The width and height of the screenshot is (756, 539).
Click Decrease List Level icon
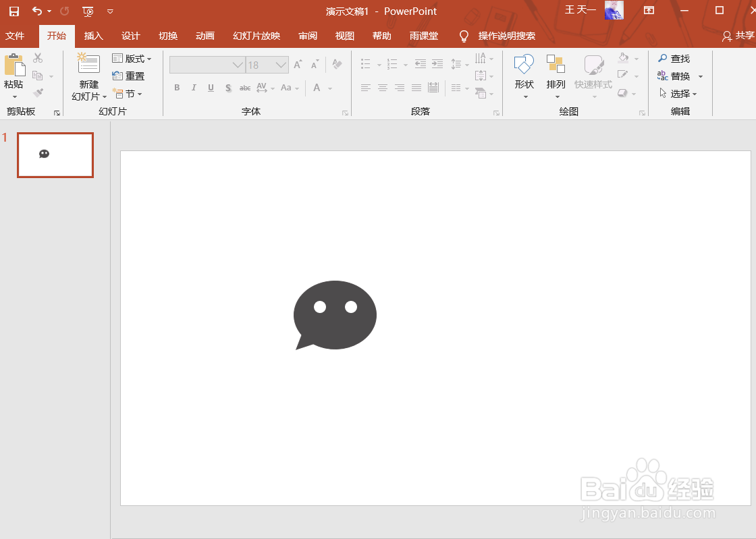421,64
